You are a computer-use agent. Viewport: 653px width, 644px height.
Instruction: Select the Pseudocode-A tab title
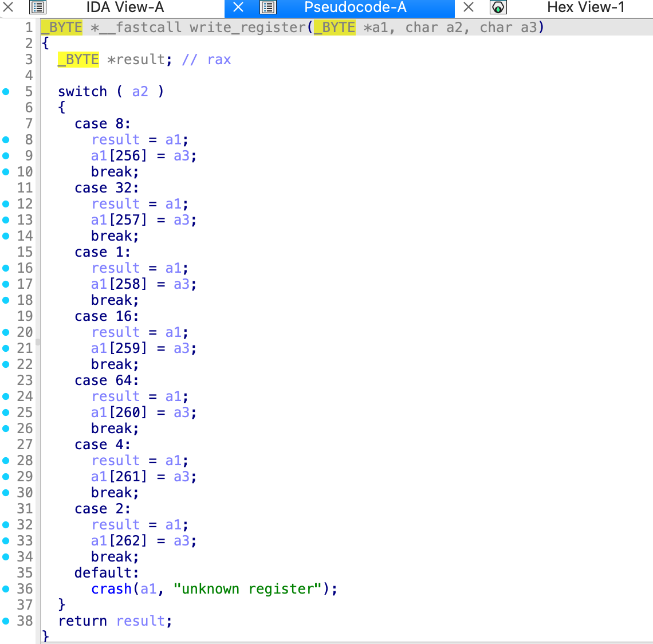(355, 7)
